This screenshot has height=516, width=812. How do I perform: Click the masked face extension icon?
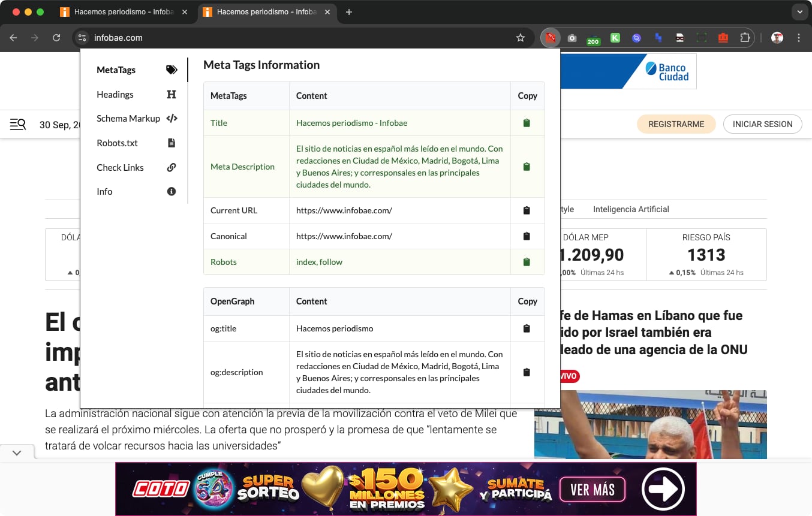pos(680,38)
